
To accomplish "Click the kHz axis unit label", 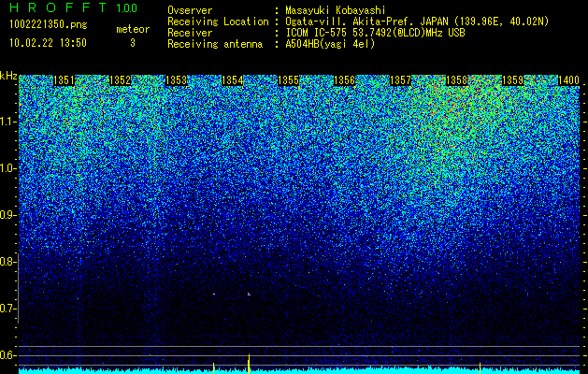I will point(8,76).
